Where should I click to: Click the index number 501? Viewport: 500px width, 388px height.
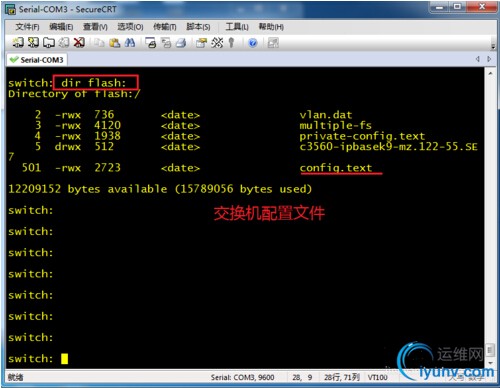click(31, 168)
